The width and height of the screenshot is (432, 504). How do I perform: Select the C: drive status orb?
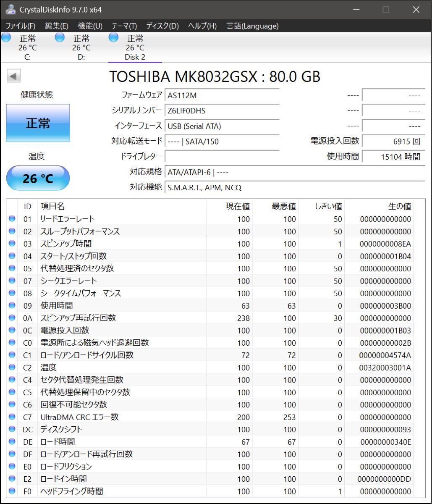click(6, 38)
